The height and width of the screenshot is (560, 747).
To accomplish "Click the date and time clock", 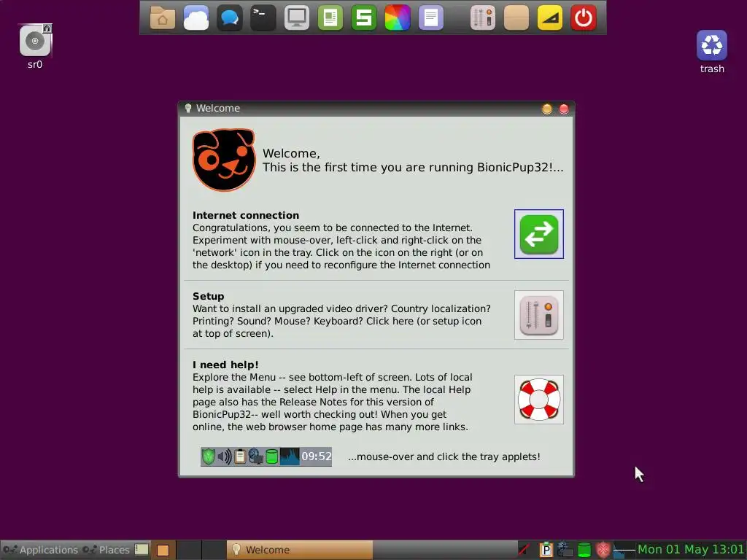I will coord(691,550).
